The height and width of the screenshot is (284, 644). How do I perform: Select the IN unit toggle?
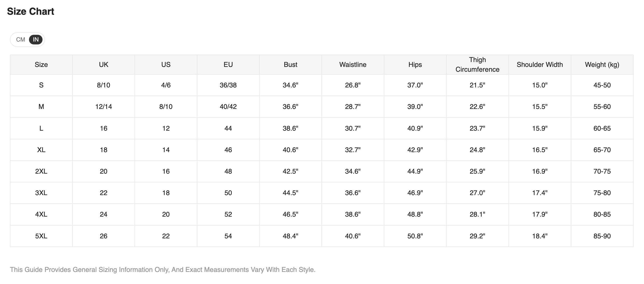point(36,40)
